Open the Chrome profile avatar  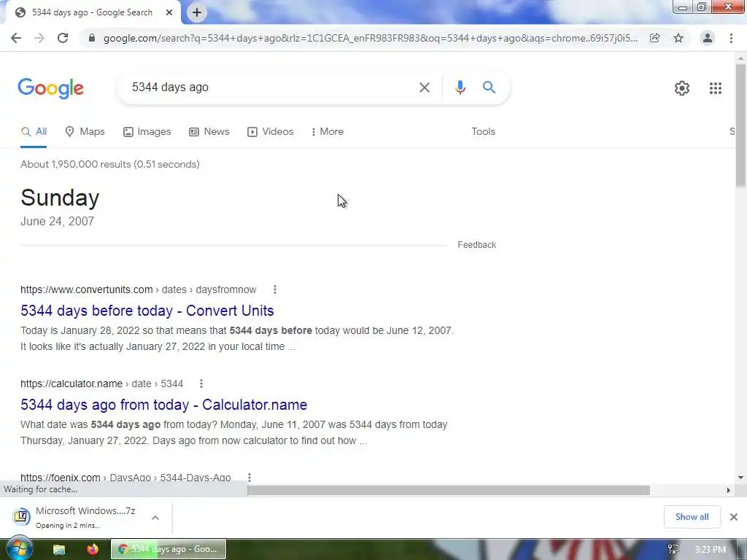click(708, 38)
